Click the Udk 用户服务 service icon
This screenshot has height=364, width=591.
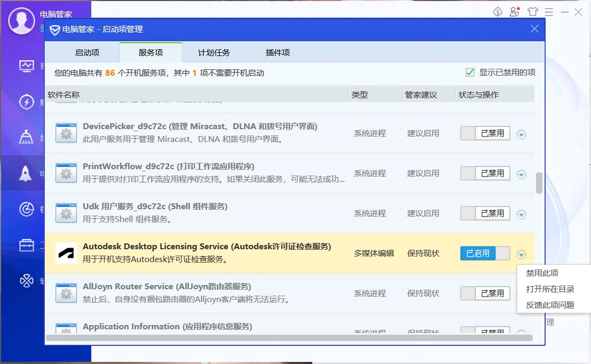tap(66, 212)
